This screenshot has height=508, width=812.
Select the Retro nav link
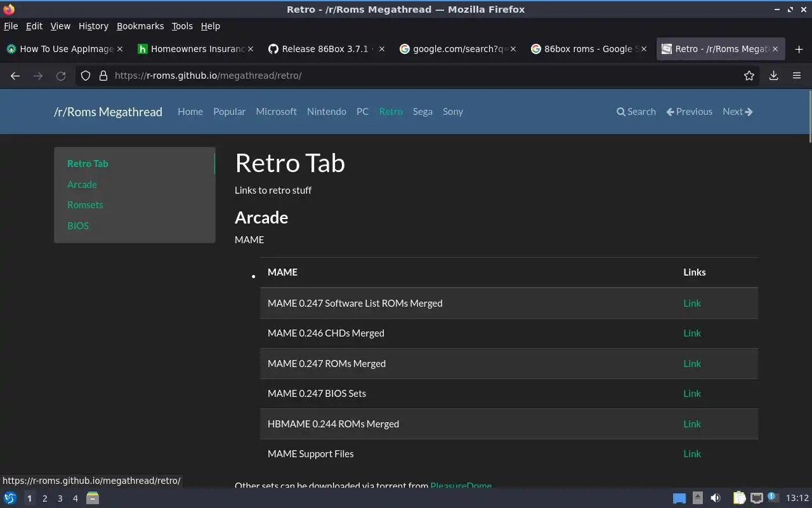(391, 112)
